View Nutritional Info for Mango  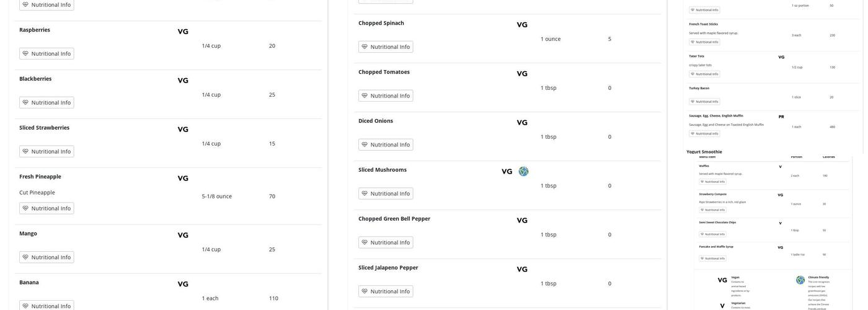point(46,257)
